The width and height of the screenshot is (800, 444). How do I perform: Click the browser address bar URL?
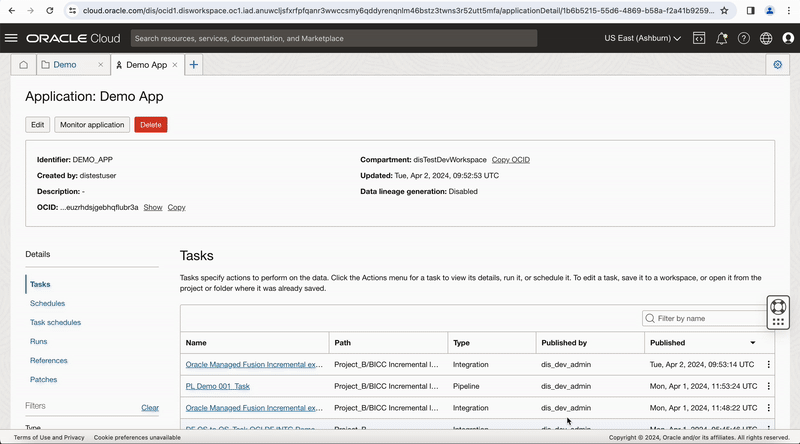398,10
